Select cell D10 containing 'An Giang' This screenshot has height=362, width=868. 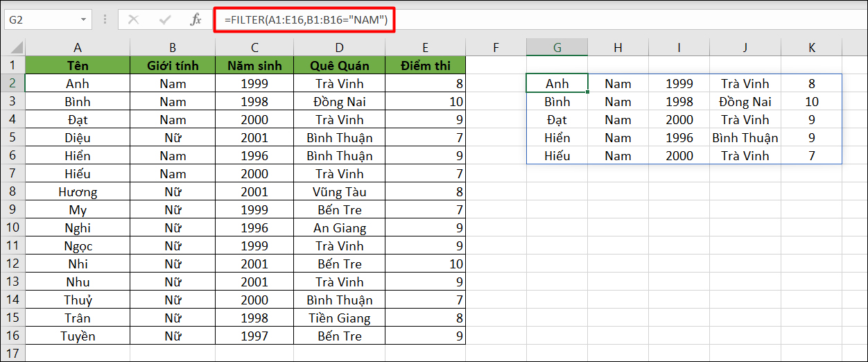click(339, 227)
